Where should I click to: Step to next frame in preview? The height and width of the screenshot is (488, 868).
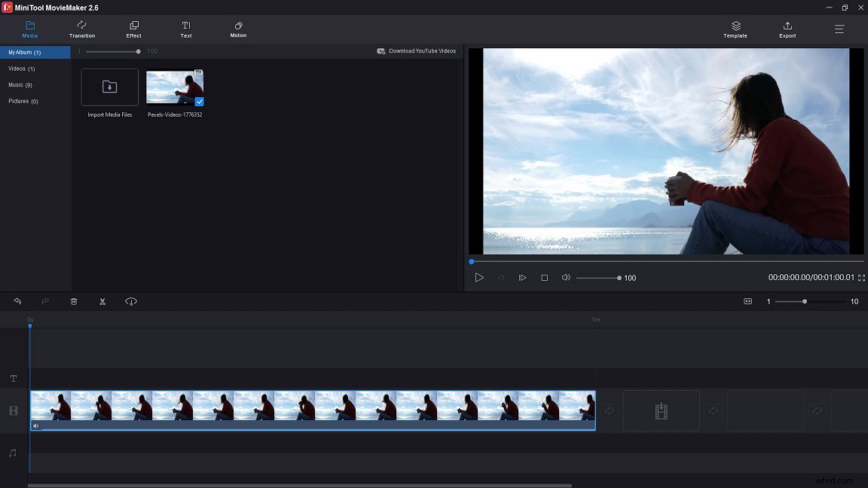[x=522, y=278]
